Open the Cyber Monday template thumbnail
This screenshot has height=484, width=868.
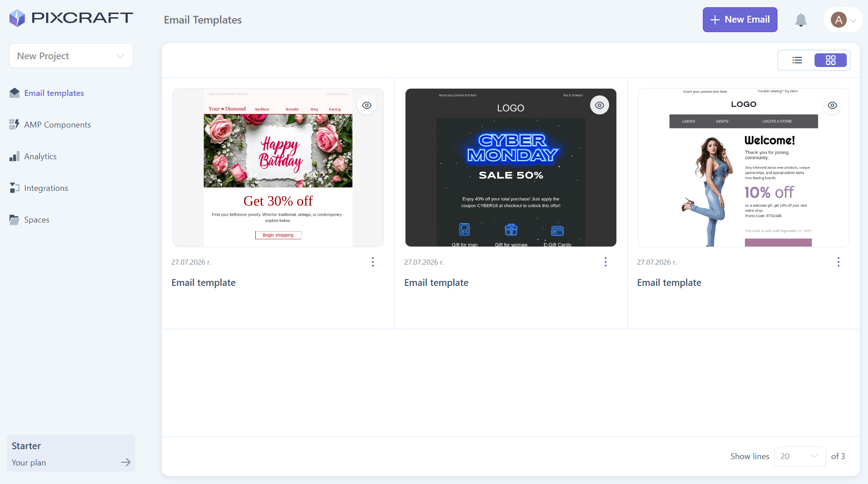pos(510,168)
